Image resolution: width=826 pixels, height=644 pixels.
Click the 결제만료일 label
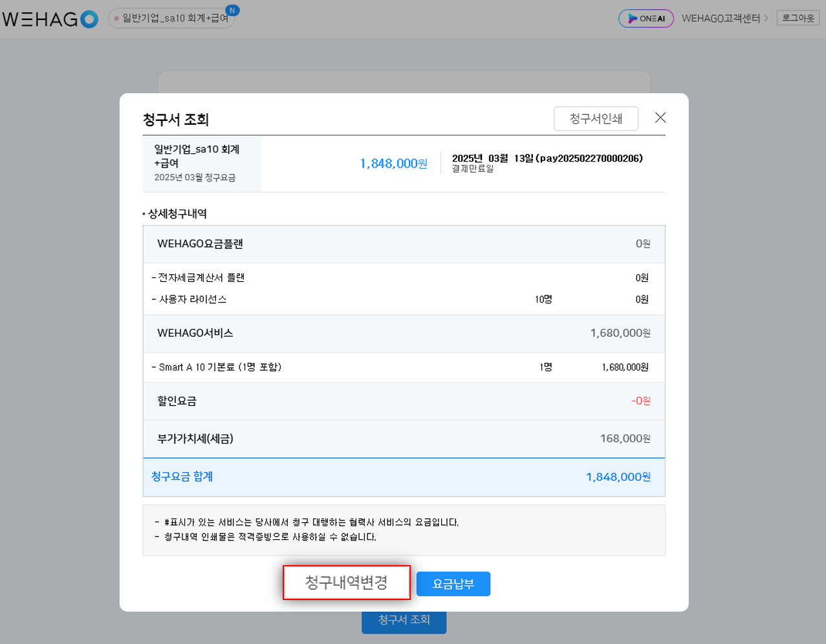(472, 169)
